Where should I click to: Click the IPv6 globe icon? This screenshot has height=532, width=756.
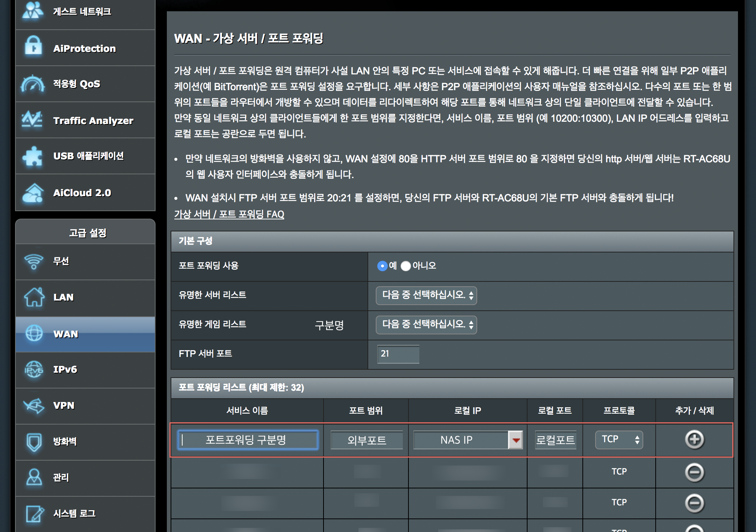pos(34,370)
